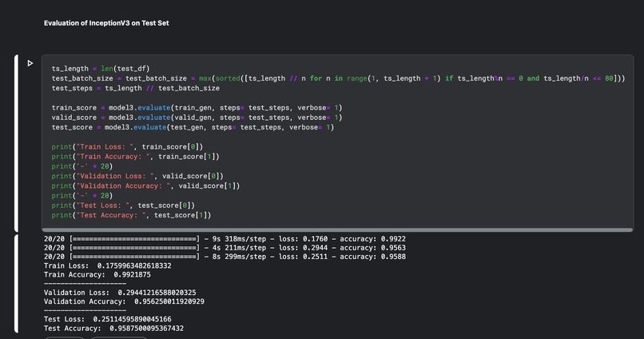
Task: Click the output value 0.956250011920929
Action: click(169, 301)
